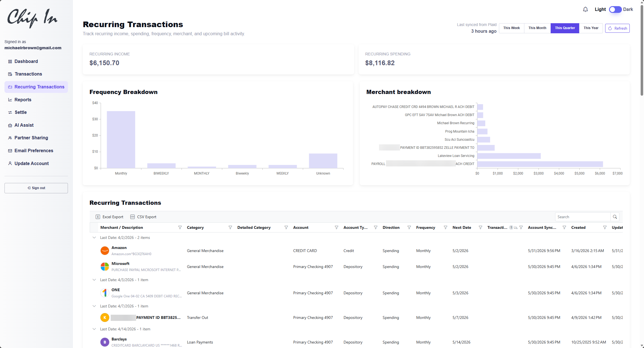
Task: Click PAYROLL bar in Merchant breakdown
Action: tap(540, 164)
